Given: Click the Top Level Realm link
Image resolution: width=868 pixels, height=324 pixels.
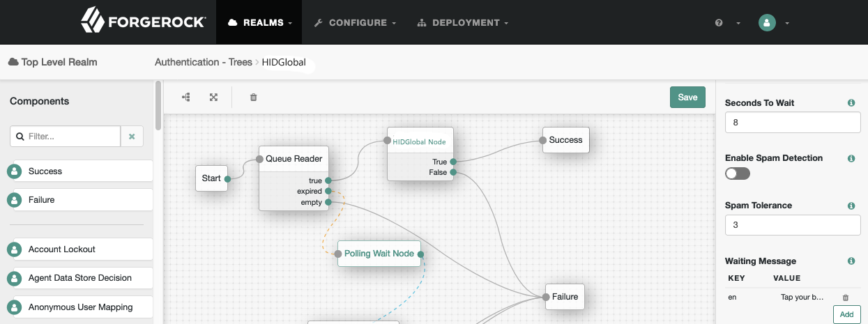Looking at the screenshot, I should pos(53,62).
